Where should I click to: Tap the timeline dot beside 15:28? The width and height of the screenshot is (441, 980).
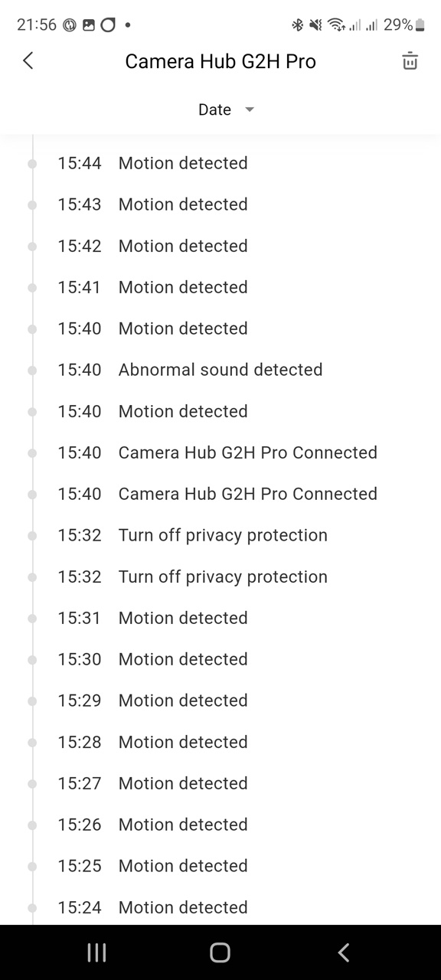[x=32, y=742]
